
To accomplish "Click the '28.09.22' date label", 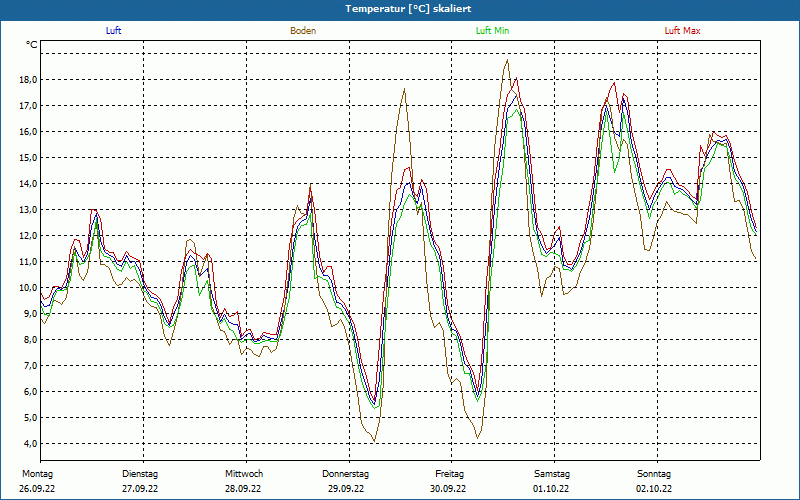I will (243, 489).
